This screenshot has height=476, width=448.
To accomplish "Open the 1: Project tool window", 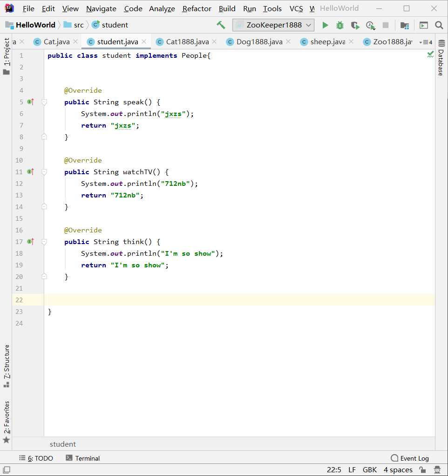I will 7,56.
